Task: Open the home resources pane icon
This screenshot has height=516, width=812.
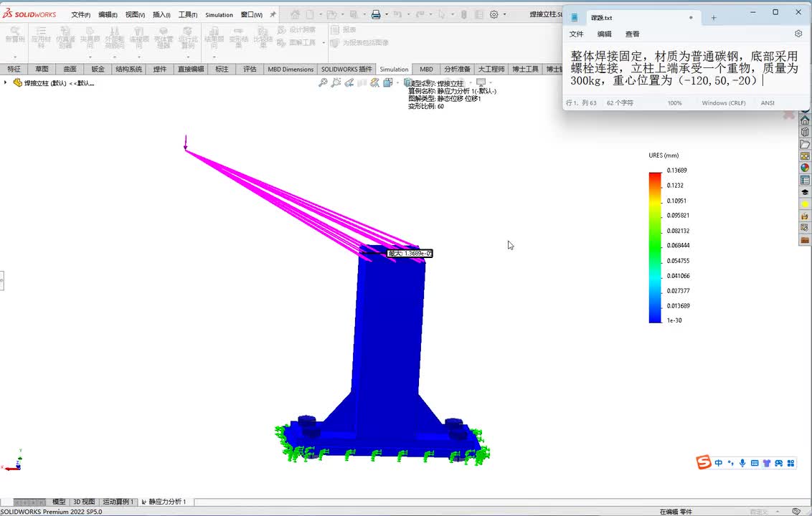Action: click(x=805, y=120)
